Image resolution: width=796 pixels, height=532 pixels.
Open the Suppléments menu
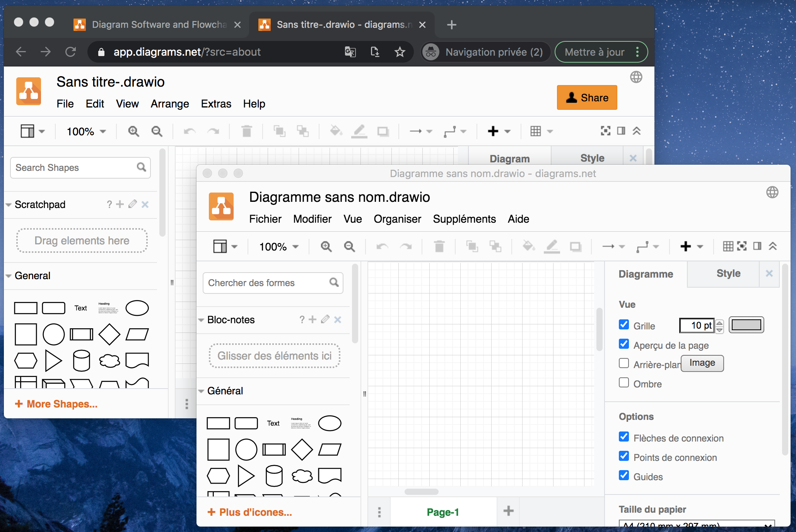[464, 219]
